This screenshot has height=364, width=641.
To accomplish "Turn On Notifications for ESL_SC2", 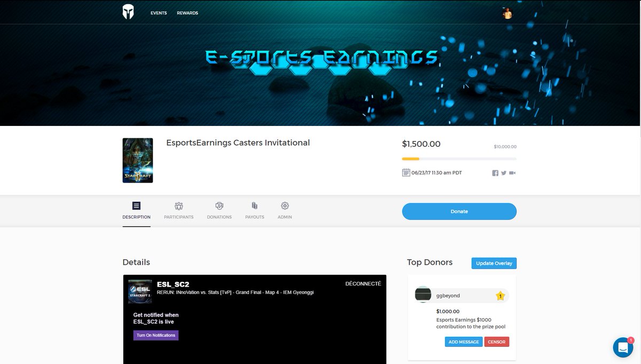I will point(156,335).
